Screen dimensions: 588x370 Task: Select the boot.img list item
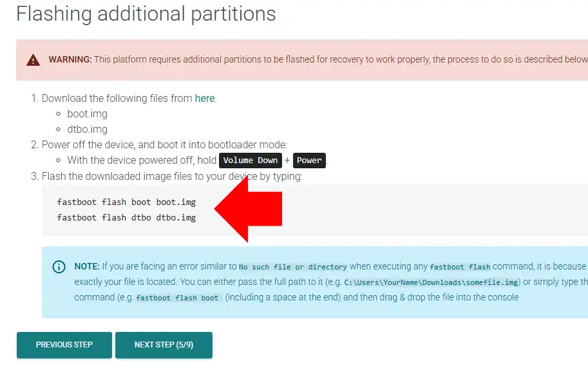[88, 114]
